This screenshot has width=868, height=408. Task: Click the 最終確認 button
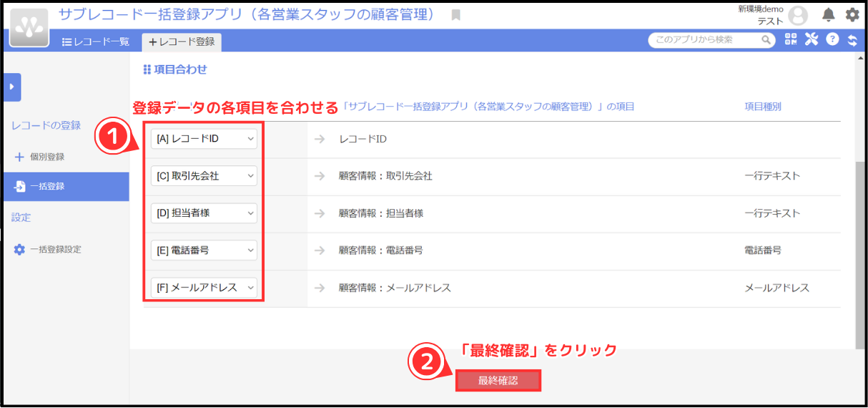click(498, 381)
